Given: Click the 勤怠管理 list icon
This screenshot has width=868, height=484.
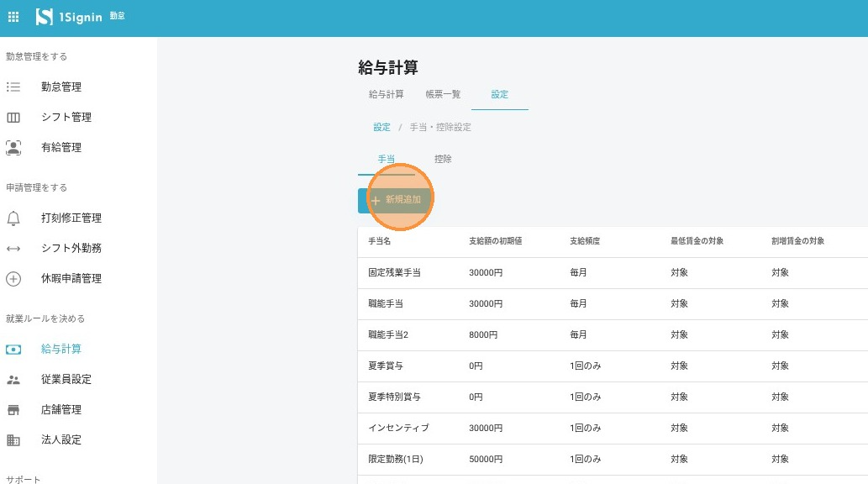Looking at the screenshot, I should pos(13,87).
